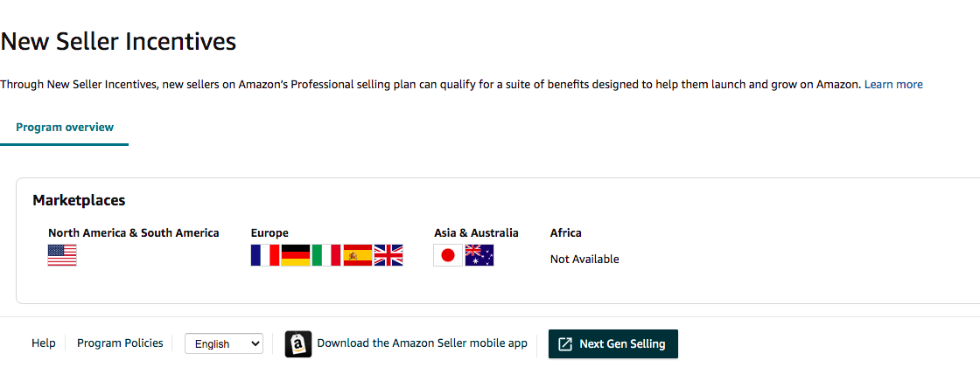Switch to the Program overview tab
Screen dimensions: 980x388
click(65, 128)
